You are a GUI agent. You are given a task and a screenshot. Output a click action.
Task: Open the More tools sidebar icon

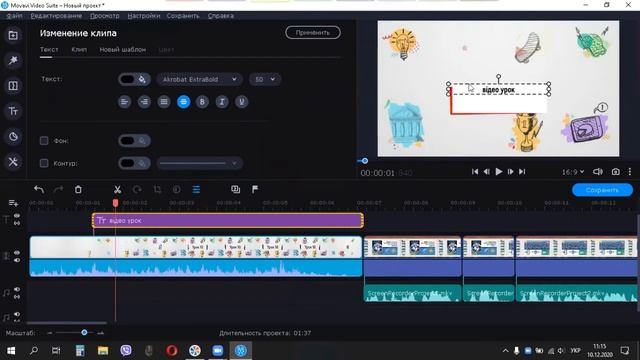coord(13,162)
